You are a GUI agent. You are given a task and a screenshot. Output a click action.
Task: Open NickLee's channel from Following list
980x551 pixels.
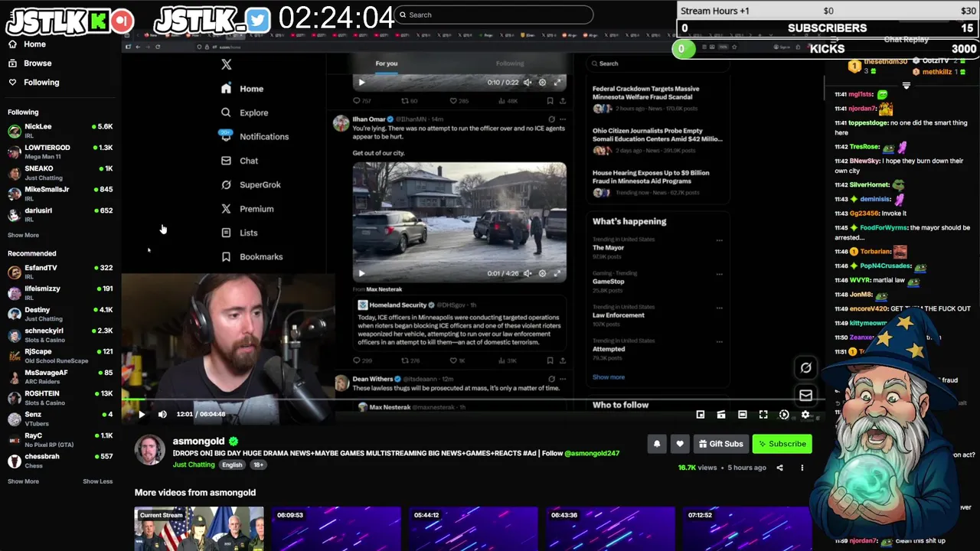(60, 130)
